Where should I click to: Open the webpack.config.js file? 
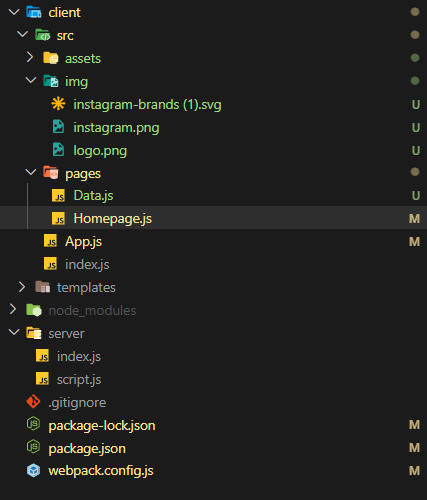coord(101,471)
